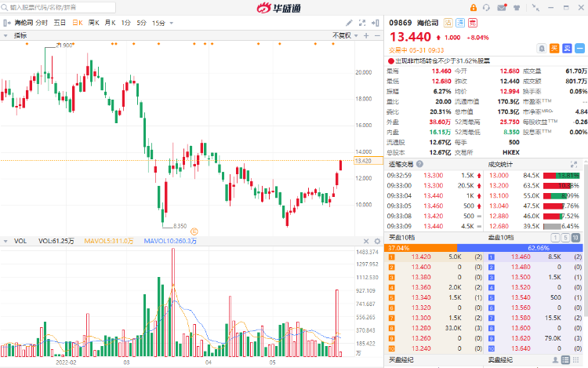Image resolution: width=588 pixels, height=368 pixels.
Task: Show 5 levels of order depth
Action: point(568,237)
